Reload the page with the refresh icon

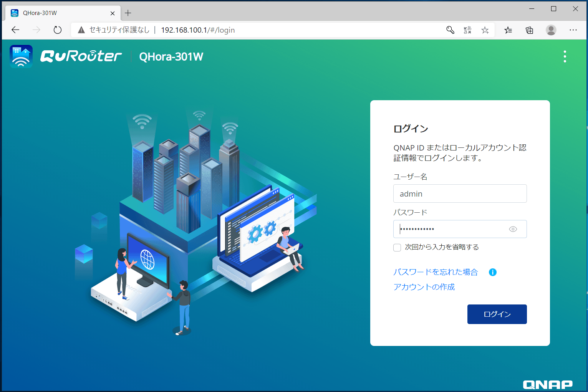point(58,30)
